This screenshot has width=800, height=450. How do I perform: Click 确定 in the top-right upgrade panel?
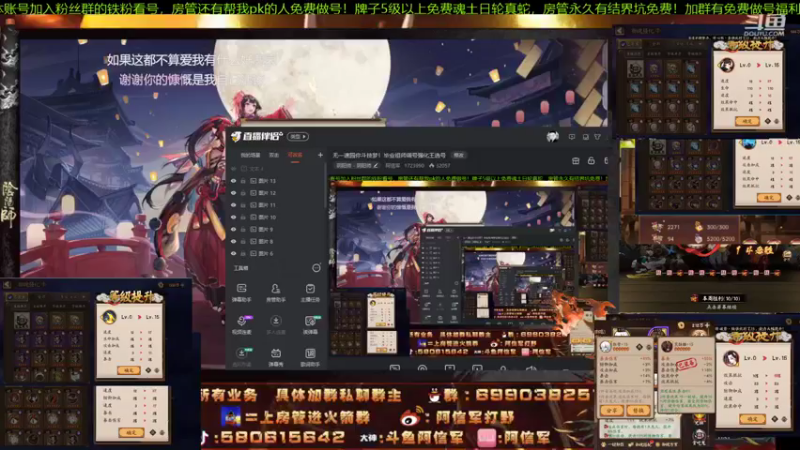[747, 121]
